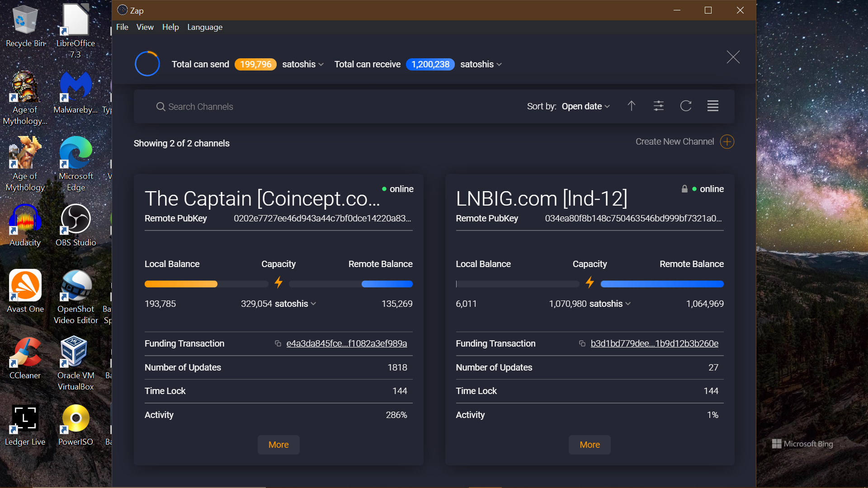Screen dimensions: 868x488
Task: Expand Total can receive satoshis unit dropdown
Action: pos(481,64)
